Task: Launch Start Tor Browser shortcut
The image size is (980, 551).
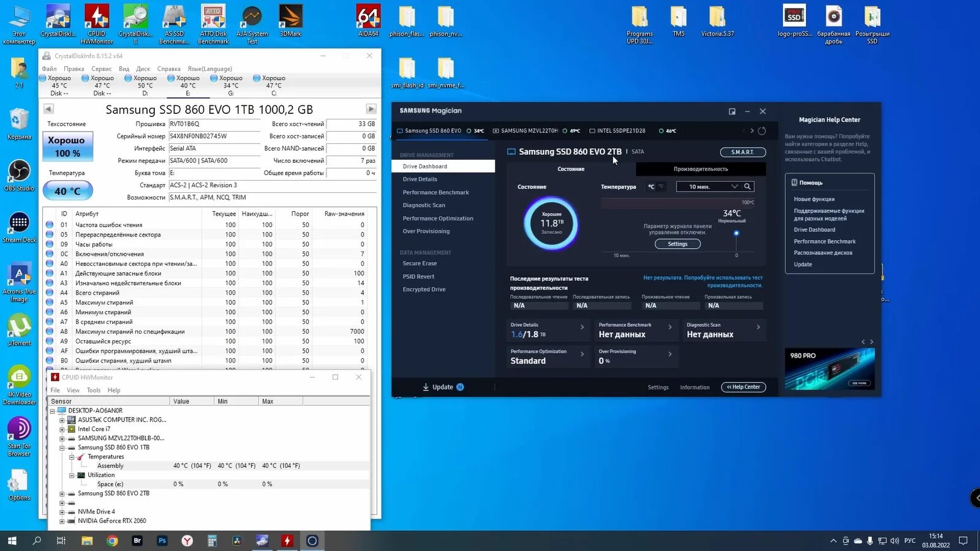Action: point(19,437)
